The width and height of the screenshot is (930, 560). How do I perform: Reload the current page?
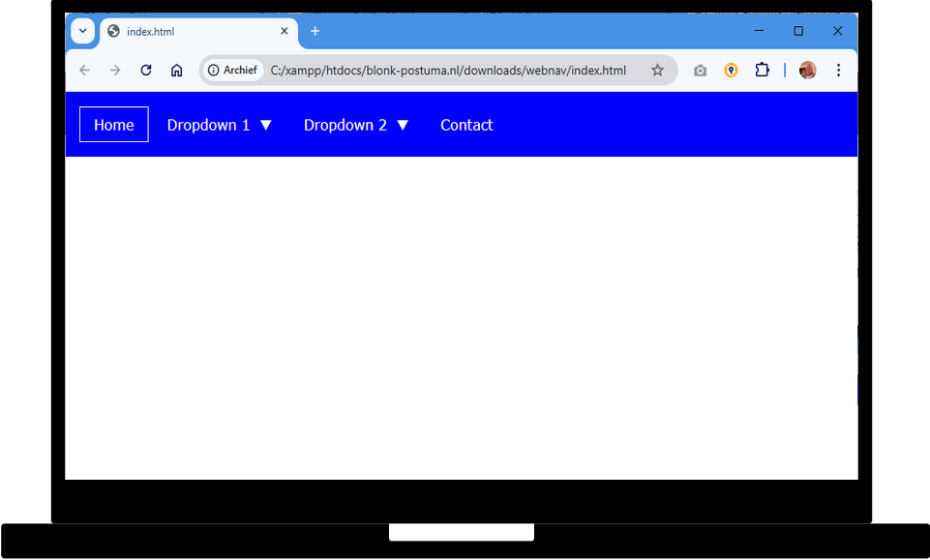146,71
